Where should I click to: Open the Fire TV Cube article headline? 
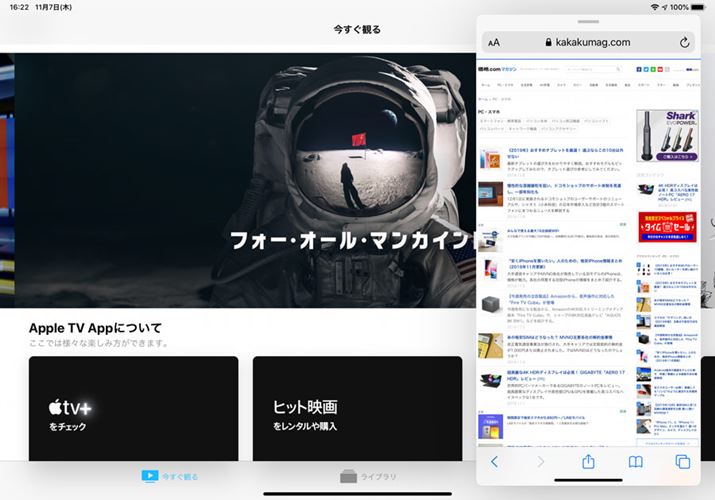point(561,299)
